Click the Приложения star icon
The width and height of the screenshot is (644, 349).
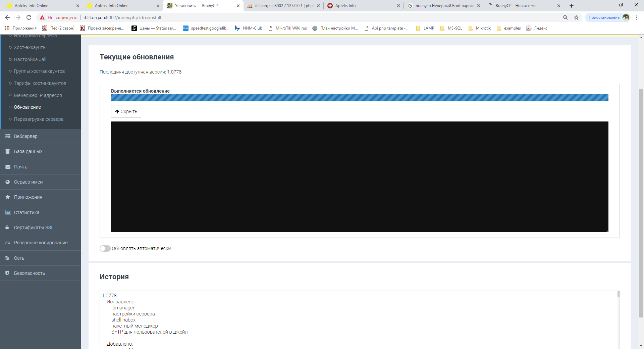click(x=8, y=197)
